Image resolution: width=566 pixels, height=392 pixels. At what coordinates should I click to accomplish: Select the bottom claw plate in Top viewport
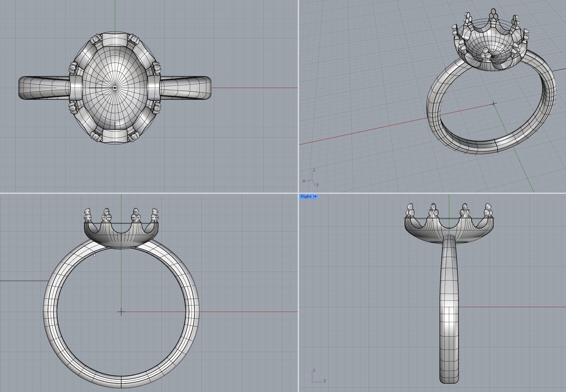[115, 136]
